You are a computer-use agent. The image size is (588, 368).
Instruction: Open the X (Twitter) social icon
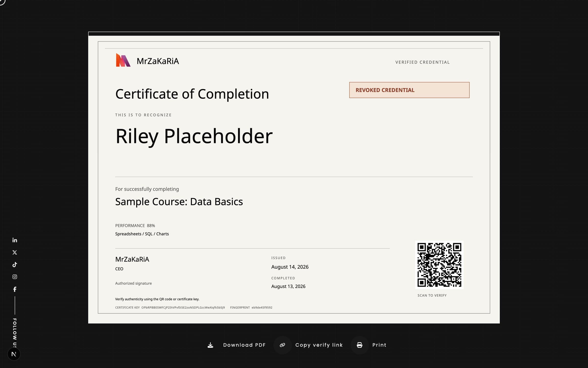[15, 252]
